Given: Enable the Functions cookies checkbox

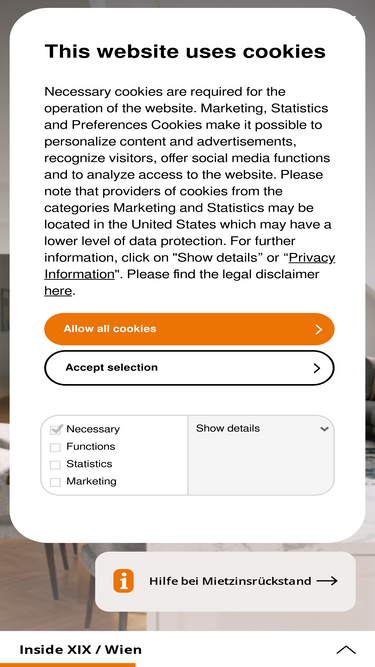Looking at the screenshot, I should point(55,448).
